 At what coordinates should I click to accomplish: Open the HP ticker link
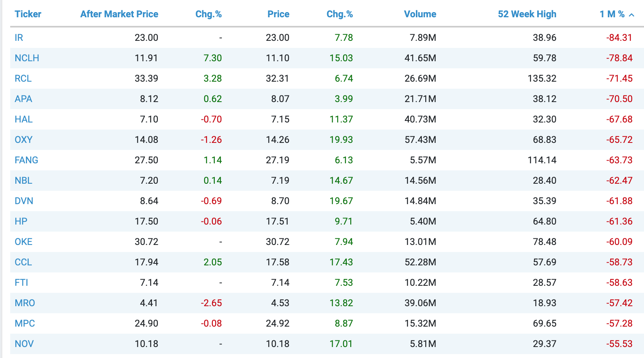[x=21, y=221]
